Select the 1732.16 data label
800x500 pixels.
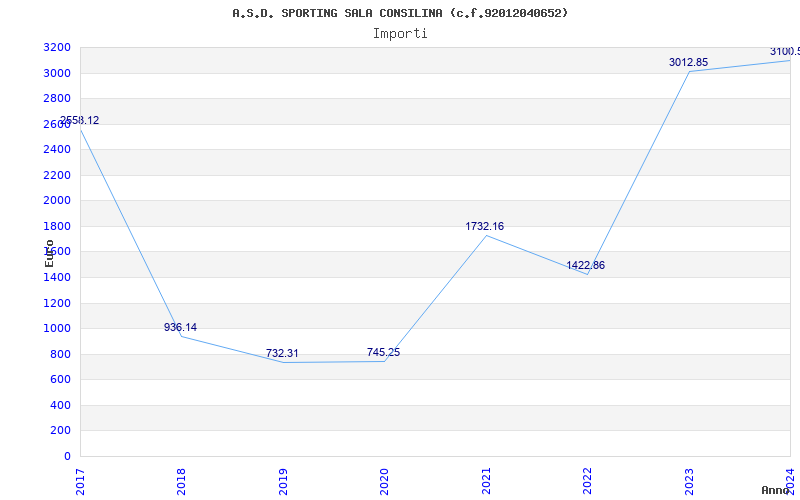[x=485, y=227]
